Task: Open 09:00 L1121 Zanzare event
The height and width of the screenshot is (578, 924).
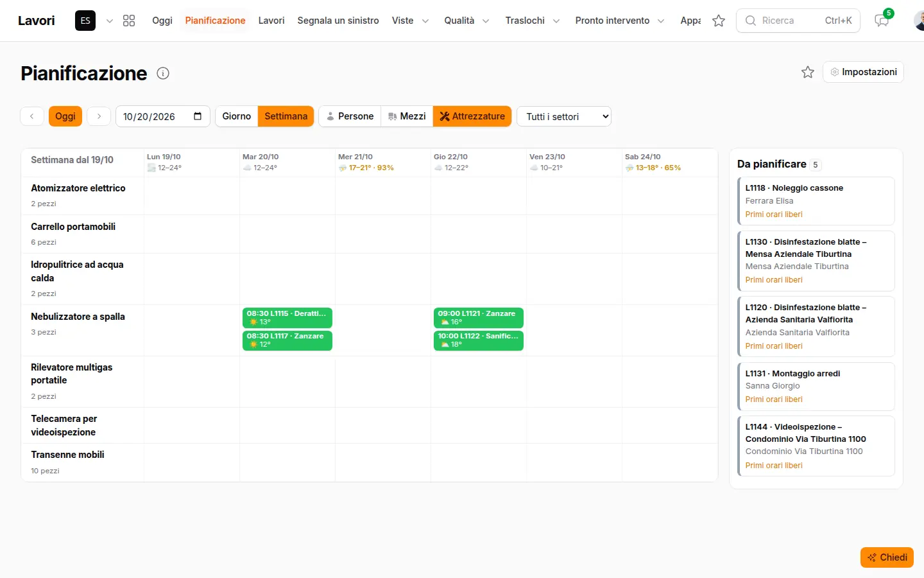Action: tap(479, 318)
